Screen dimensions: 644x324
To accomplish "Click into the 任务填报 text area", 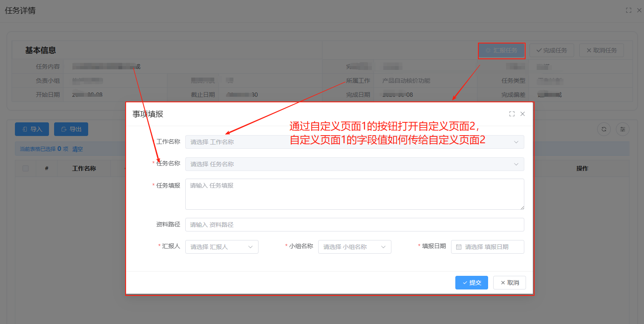I will coord(354,194).
